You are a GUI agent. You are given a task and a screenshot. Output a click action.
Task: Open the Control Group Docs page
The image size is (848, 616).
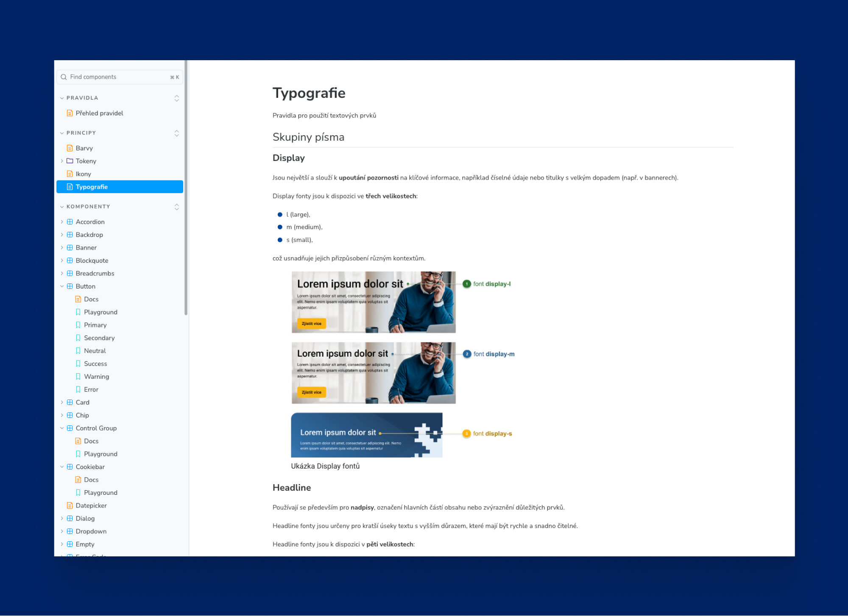pyautogui.click(x=120, y=441)
